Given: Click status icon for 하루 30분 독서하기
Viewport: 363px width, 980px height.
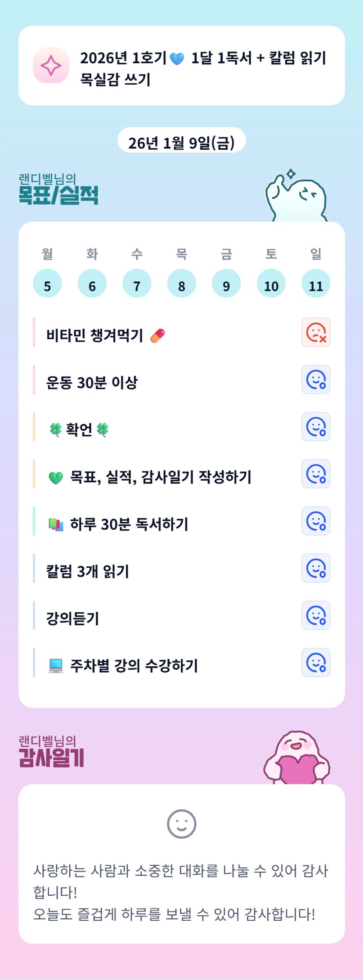Looking at the screenshot, I should coord(316,521).
